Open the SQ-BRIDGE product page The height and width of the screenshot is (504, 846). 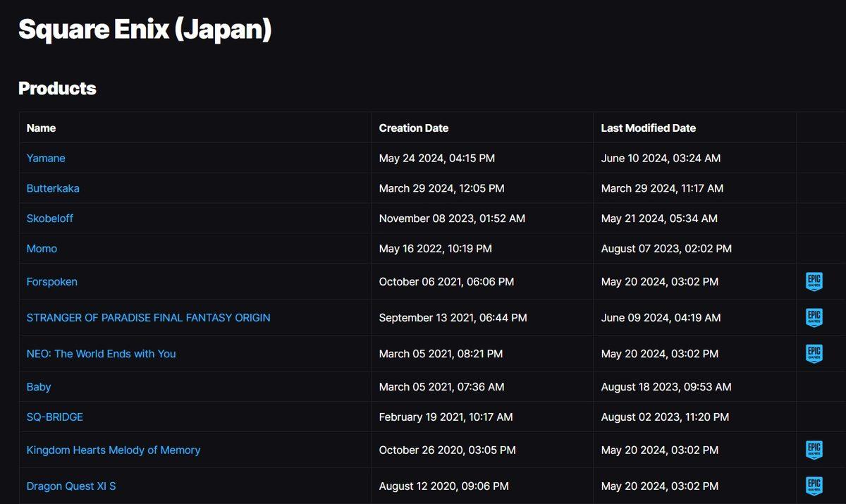[x=55, y=417]
